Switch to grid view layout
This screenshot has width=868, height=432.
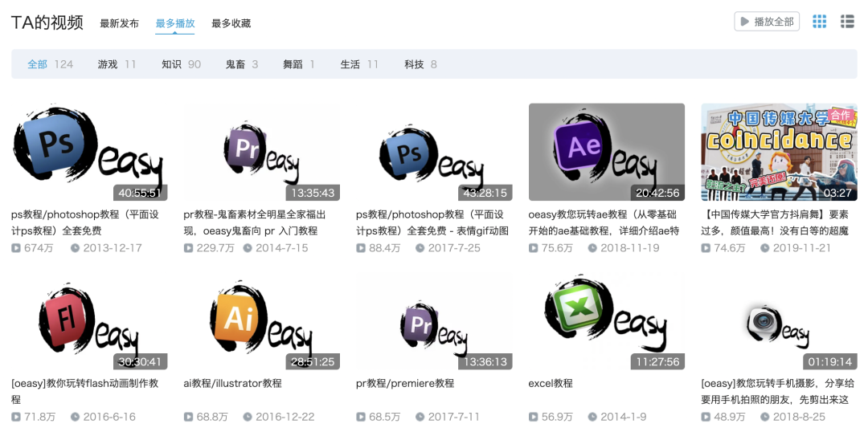pos(819,22)
